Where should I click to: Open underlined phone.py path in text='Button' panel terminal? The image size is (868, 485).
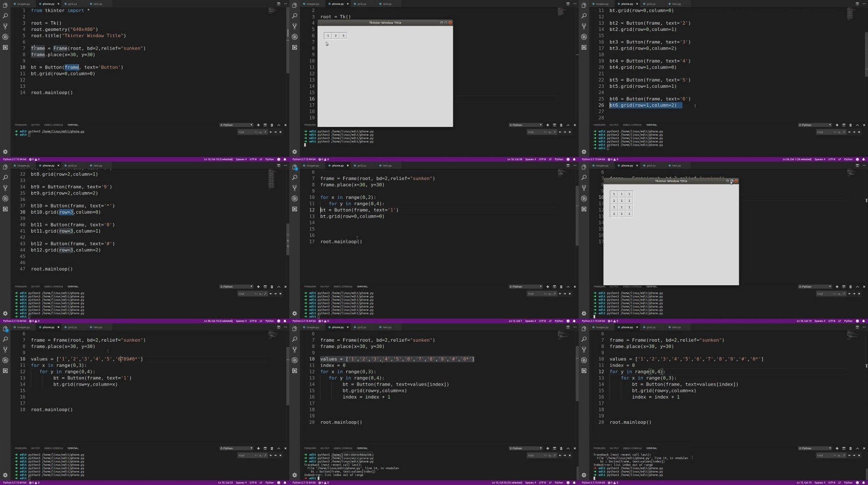pos(63,131)
